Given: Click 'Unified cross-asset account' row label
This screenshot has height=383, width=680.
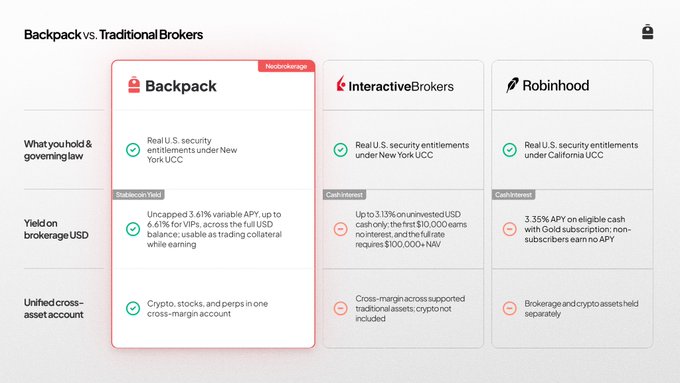Looking at the screenshot, I should point(54,308).
